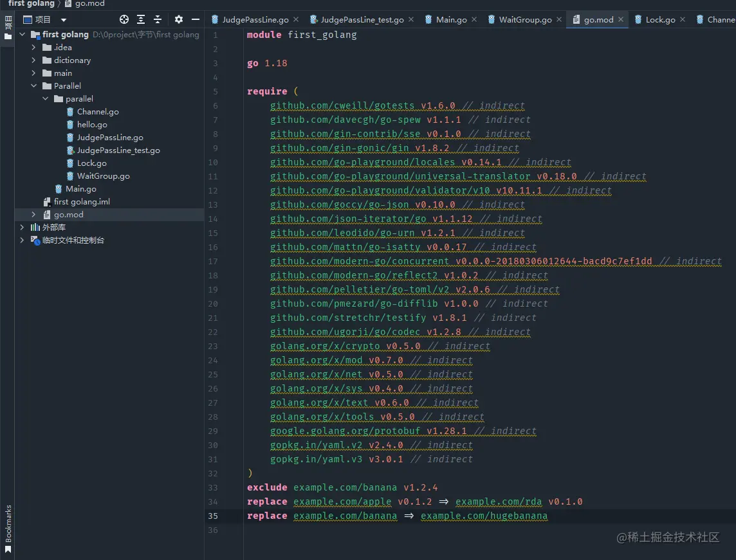Expand the dictionary folder
This screenshot has width=736, height=560.
click(x=34, y=60)
